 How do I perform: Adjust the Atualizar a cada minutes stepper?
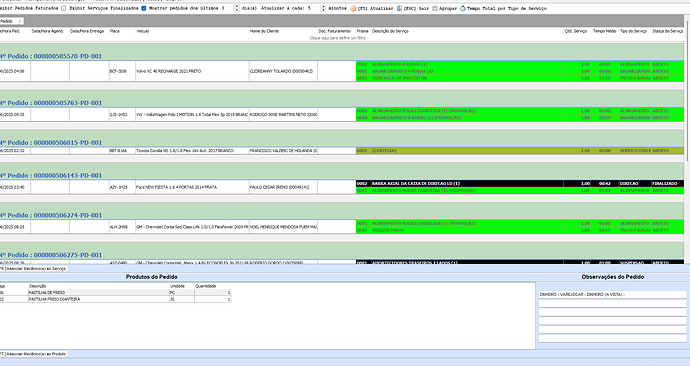(x=323, y=8)
